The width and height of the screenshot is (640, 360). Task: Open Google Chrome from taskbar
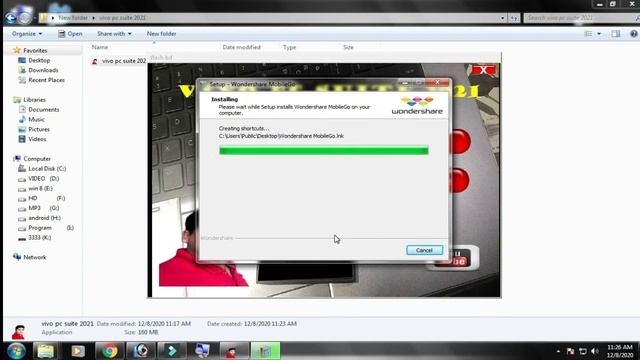point(109,351)
